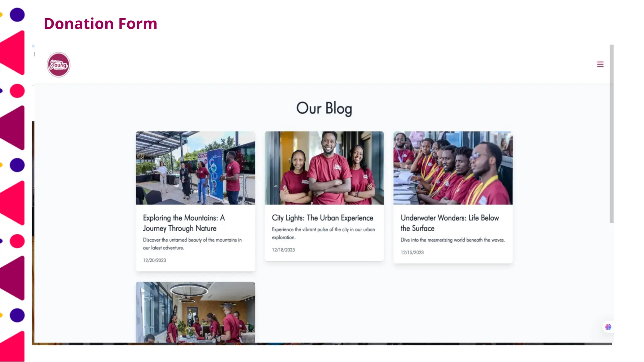644x362 pixels.
Task: Select the mountains post description text
Action: 192,244
